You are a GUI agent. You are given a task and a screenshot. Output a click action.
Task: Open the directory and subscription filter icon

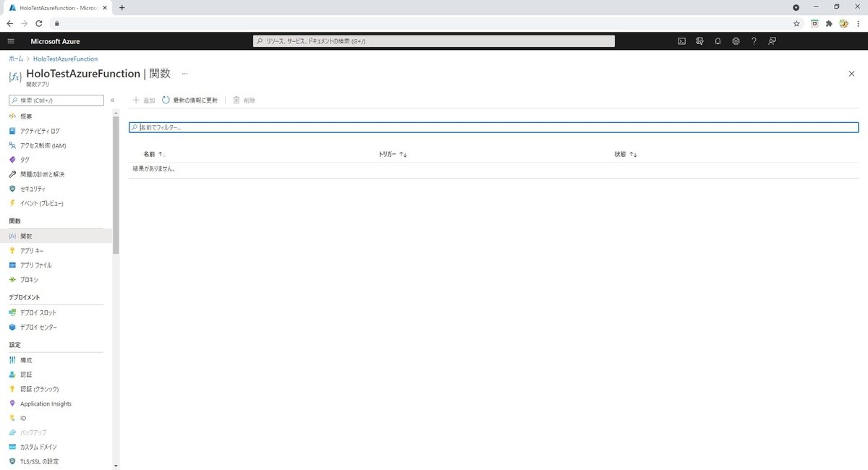[x=699, y=41]
